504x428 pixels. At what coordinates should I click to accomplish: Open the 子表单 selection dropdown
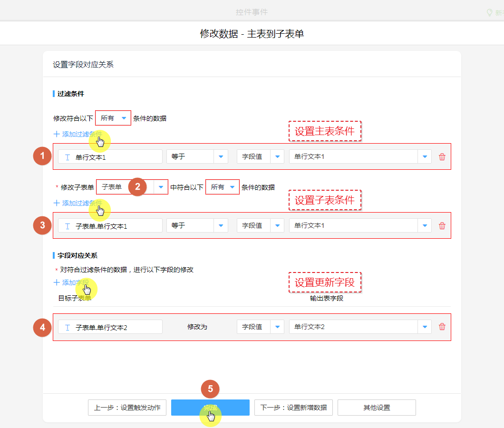161,187
